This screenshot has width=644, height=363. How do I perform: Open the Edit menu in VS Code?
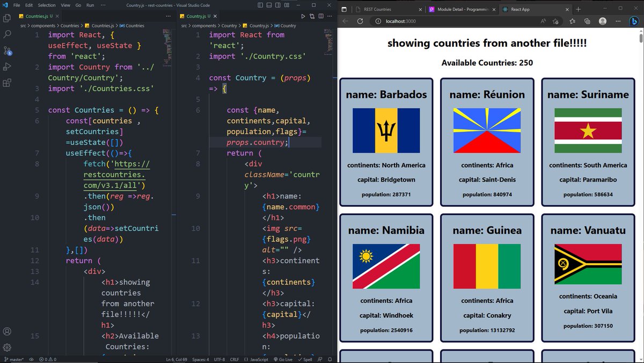[x=29, y=5]
